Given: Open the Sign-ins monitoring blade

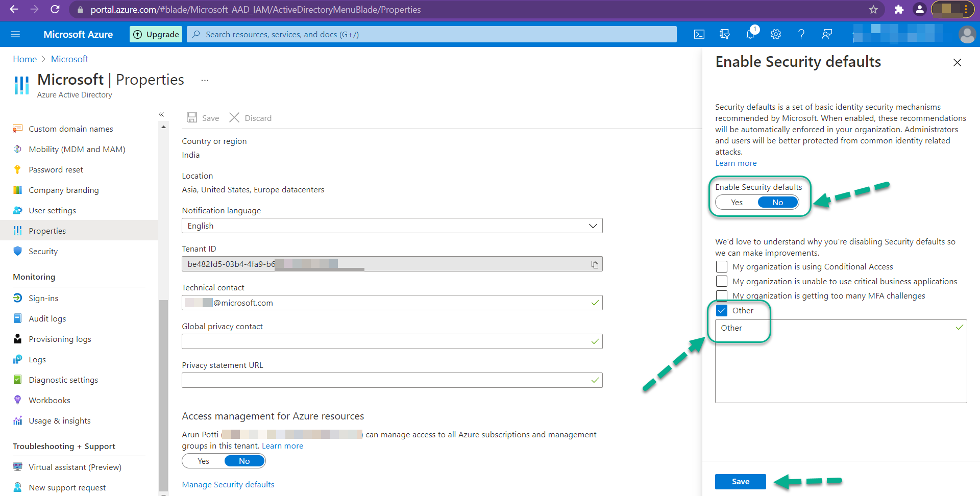Looking at the screenshot, I should [43, 298].
